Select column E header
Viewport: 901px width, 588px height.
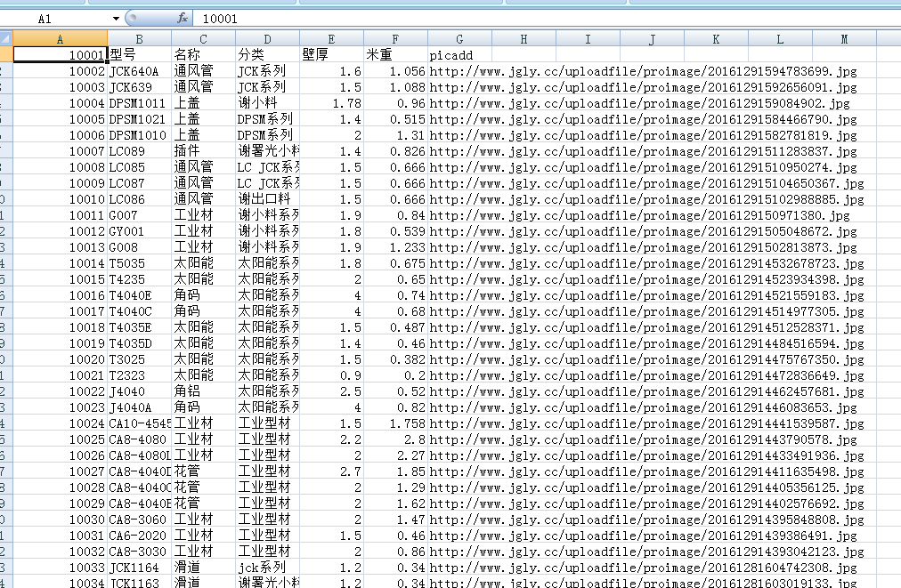(331, 39)
